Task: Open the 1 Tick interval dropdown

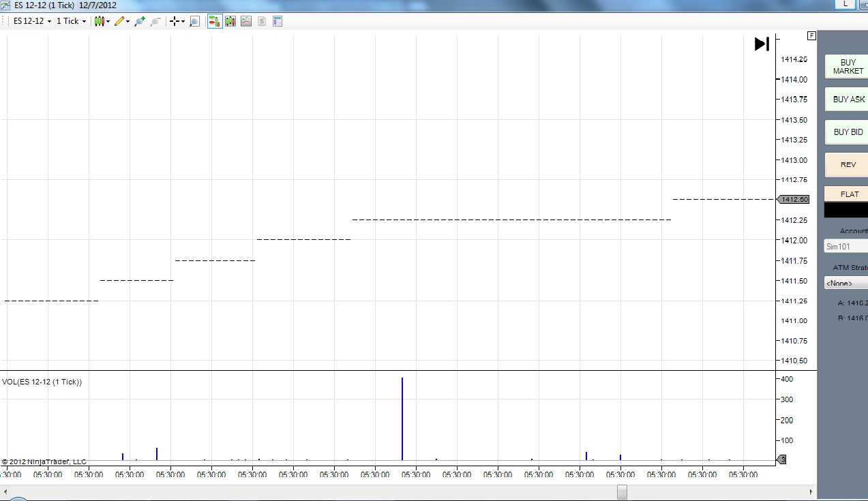Action: click(x=71, y=21)
